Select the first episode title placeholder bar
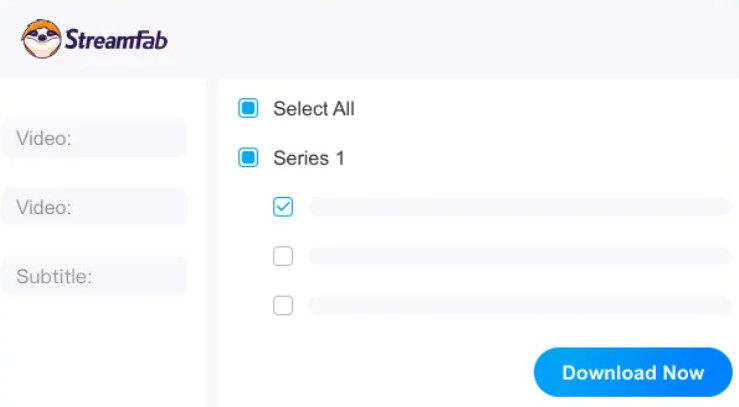Viewport: 739px width, 407px height. point(520,207)
